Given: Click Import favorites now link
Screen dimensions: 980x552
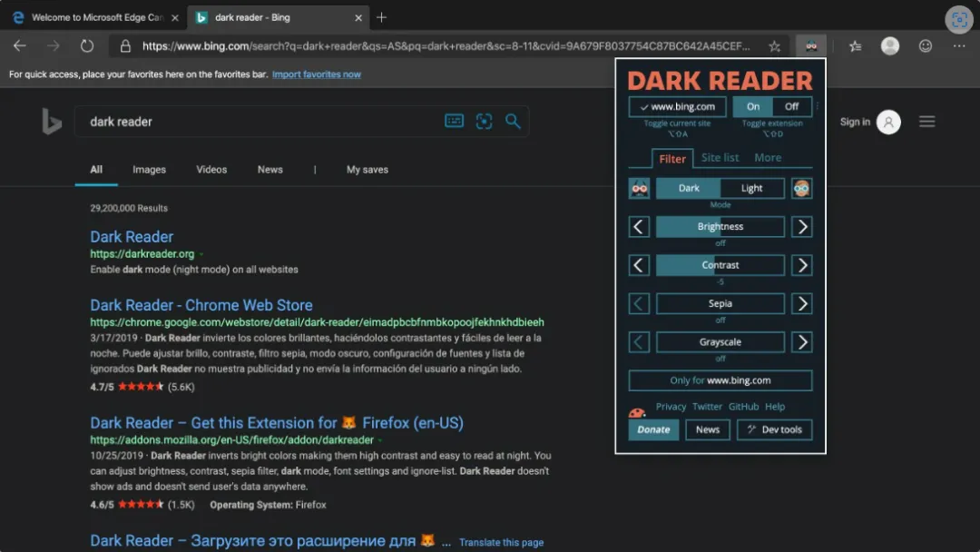Looking at the screenshot, I should tap(317, 74).
